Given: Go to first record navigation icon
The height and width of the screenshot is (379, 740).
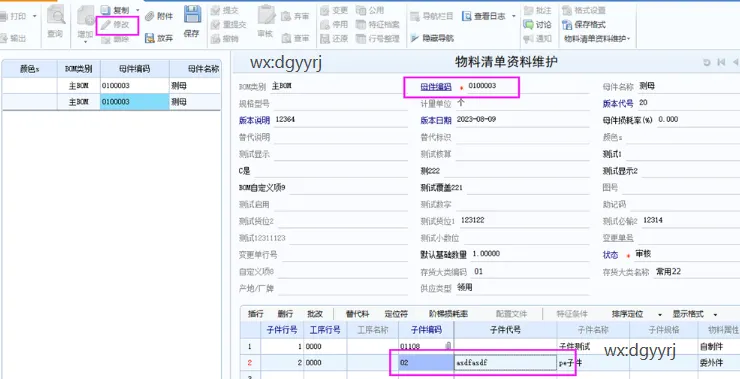Looking at the screenshot, I should pyautogui.click(x=721, y=62).
